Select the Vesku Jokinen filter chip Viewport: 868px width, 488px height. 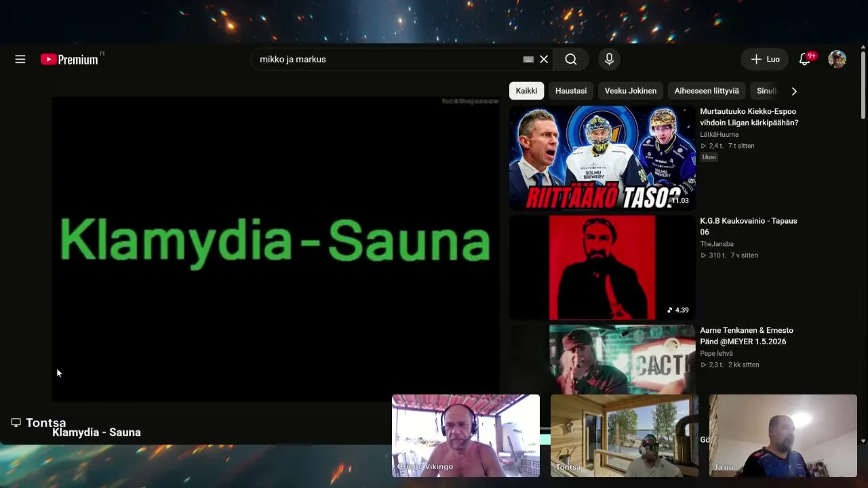(x=631, y=91)
